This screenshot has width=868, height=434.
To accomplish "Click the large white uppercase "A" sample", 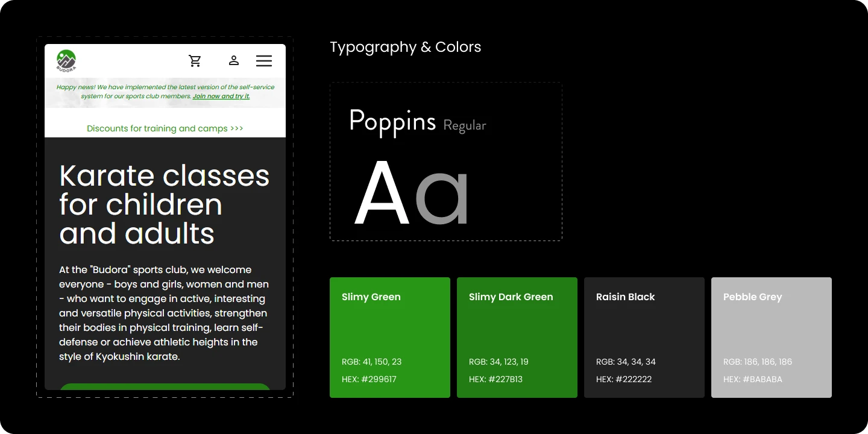I will tap(382, 193).
